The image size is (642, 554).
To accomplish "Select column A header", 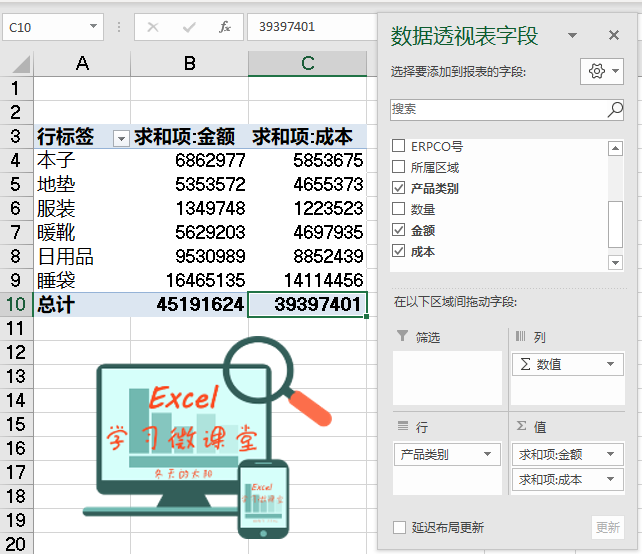I will click(82, 63).
